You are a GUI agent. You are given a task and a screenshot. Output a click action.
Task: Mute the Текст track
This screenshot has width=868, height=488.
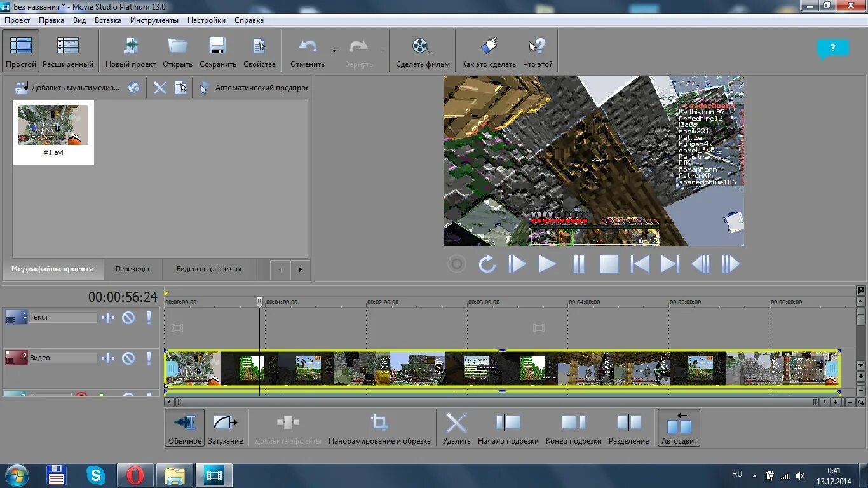coord(128,318)
